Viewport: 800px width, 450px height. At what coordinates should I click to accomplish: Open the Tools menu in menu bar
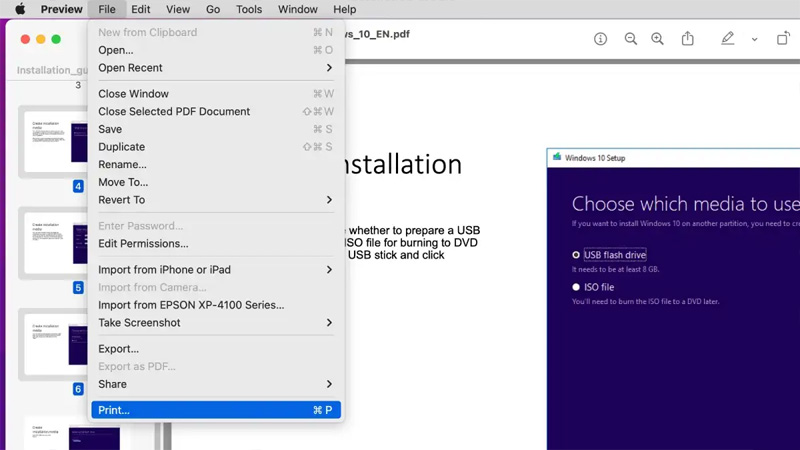[x=249, y=9]
